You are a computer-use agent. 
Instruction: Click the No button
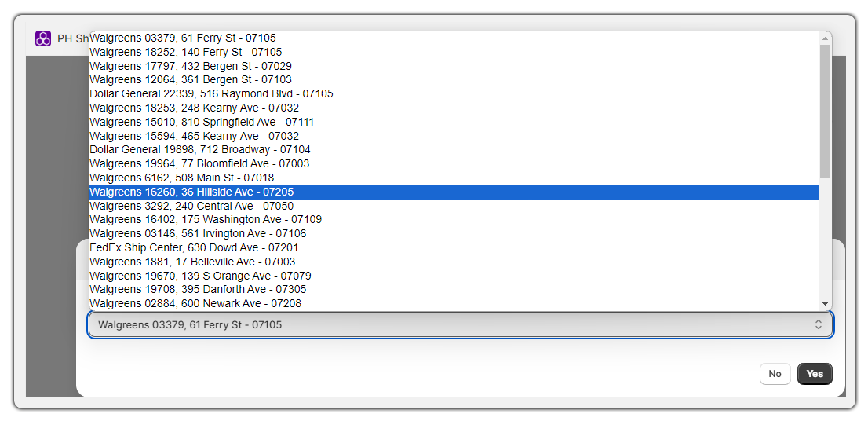pos(775,374)
